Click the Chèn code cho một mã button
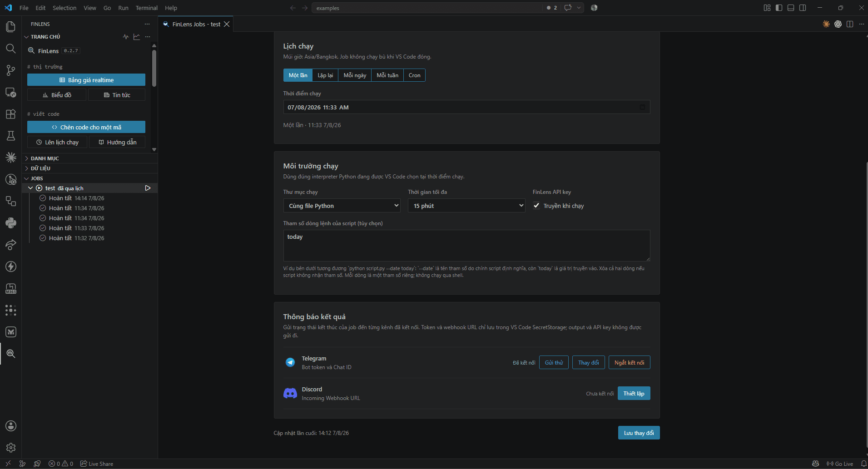868x469 pixels. [x=86, y=127]
